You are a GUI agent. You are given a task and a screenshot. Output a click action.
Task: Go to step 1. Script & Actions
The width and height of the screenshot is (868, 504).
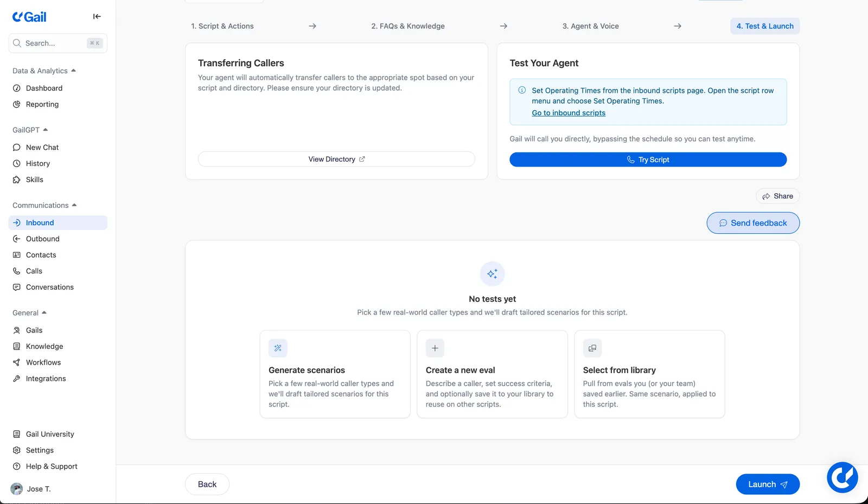pyautogui.click(x=222, y=26)
